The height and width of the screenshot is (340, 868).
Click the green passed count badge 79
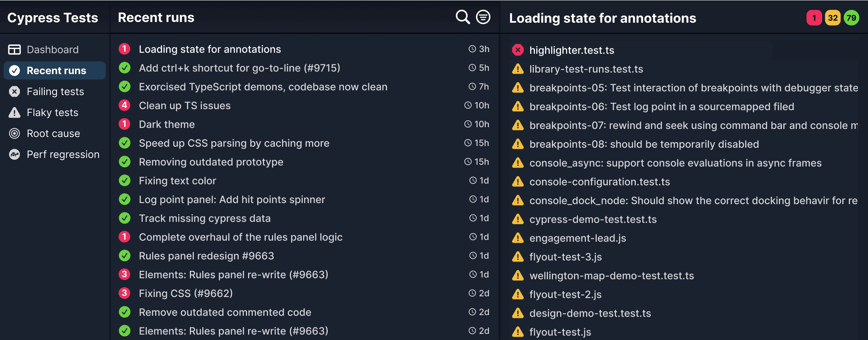coord(851,18)
